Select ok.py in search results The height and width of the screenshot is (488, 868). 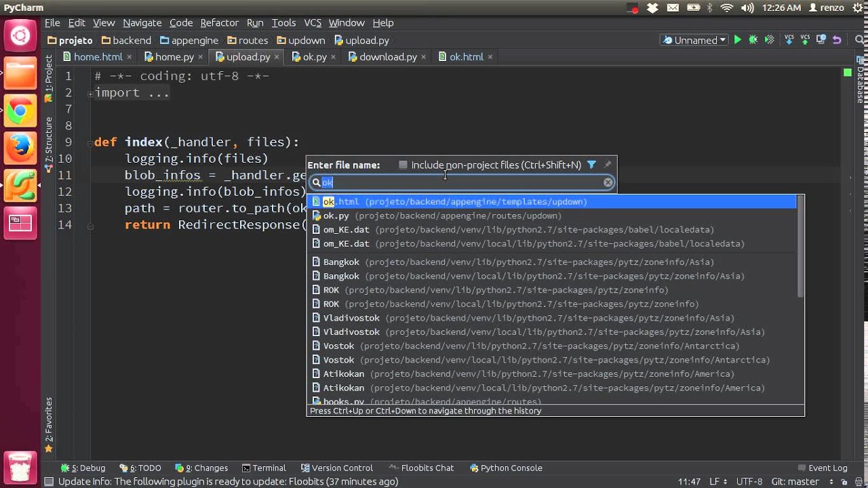click(x=551, y=216)
